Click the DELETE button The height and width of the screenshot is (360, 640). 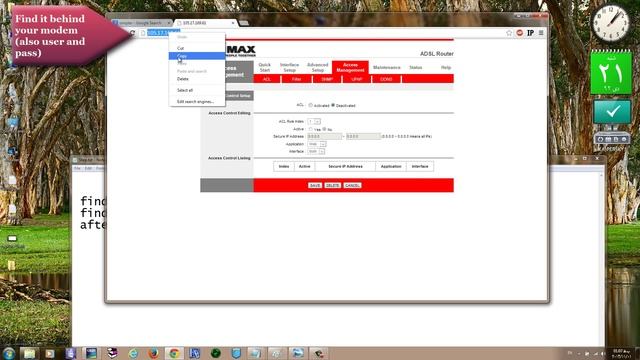[333, 185]
